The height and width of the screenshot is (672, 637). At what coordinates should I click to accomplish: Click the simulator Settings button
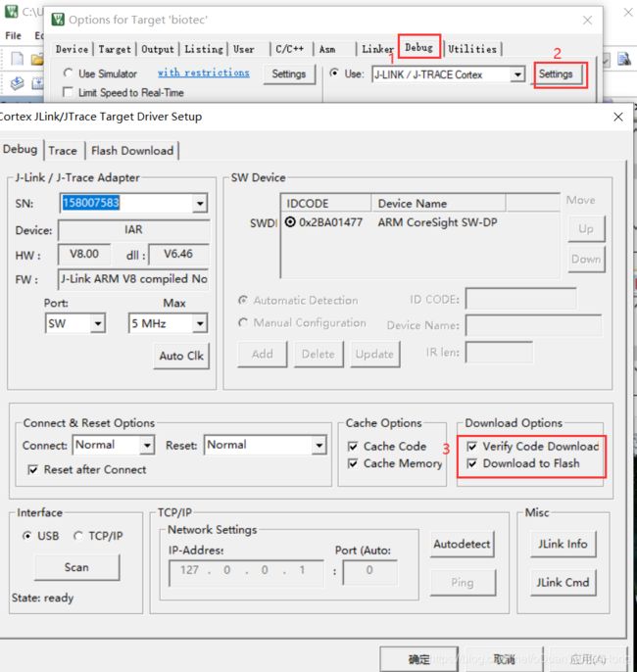[288, 73]
